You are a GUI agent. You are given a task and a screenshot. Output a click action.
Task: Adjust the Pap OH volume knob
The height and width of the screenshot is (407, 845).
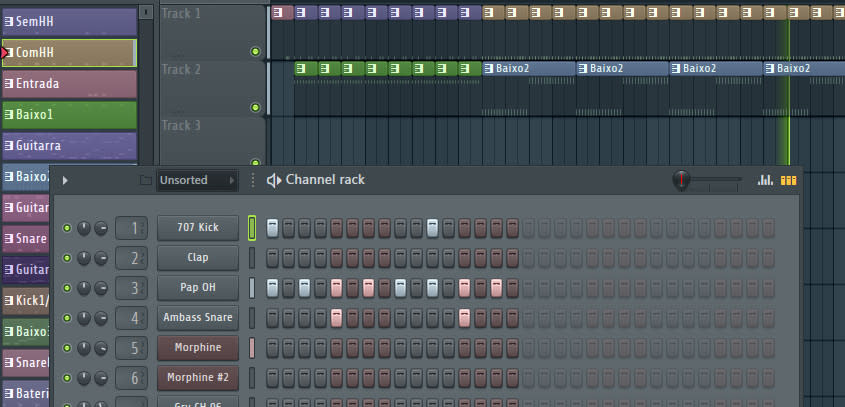point(101,288)
